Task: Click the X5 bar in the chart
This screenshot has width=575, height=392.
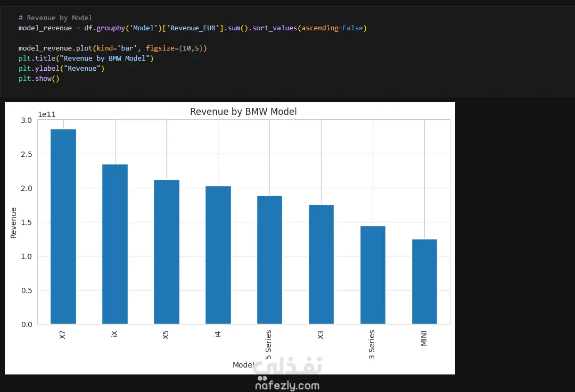Action: pos(167,252)
